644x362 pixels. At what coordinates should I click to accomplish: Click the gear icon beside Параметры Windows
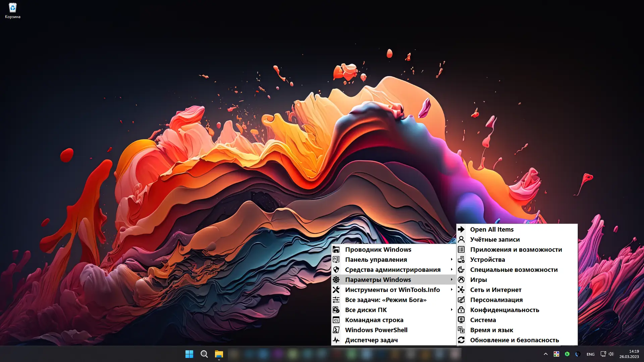(336, 280)
